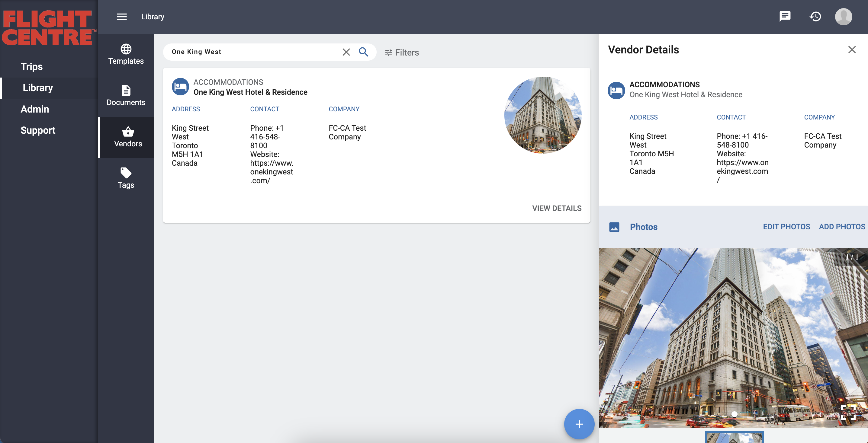
Task: Click One King West Hotel & Residence card title
Action: pos(250,92)
